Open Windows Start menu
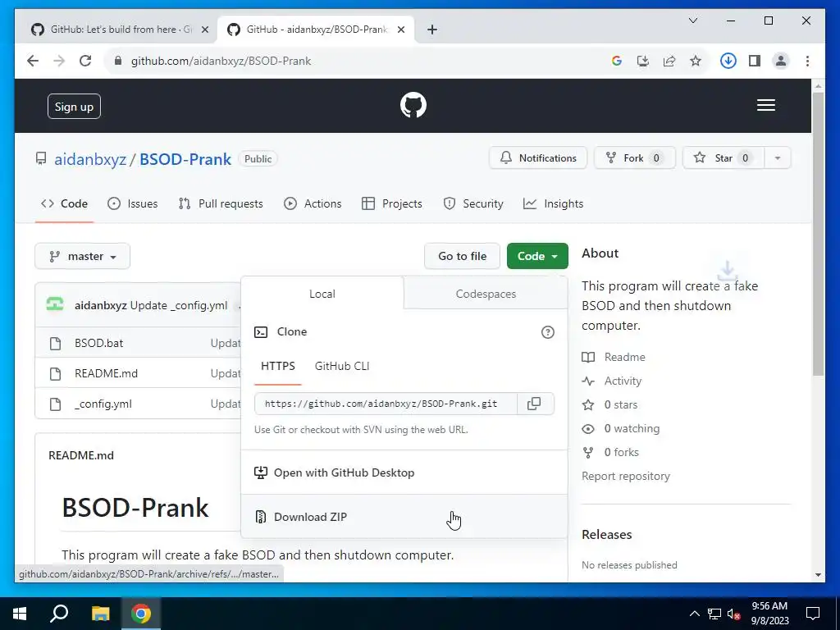This screenshot has height=630, width=840. [x=20, y=614]
